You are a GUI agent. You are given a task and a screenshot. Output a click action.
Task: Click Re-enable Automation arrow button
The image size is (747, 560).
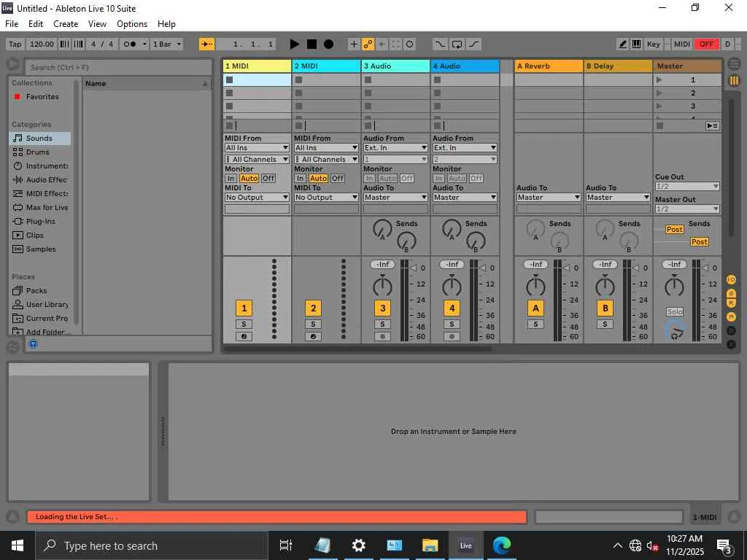pyautogui.click(x=382, y=44)
